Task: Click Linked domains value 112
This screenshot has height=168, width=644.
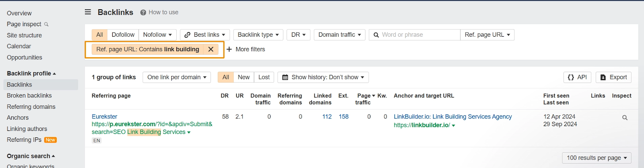Action: [x=327, y=116]
